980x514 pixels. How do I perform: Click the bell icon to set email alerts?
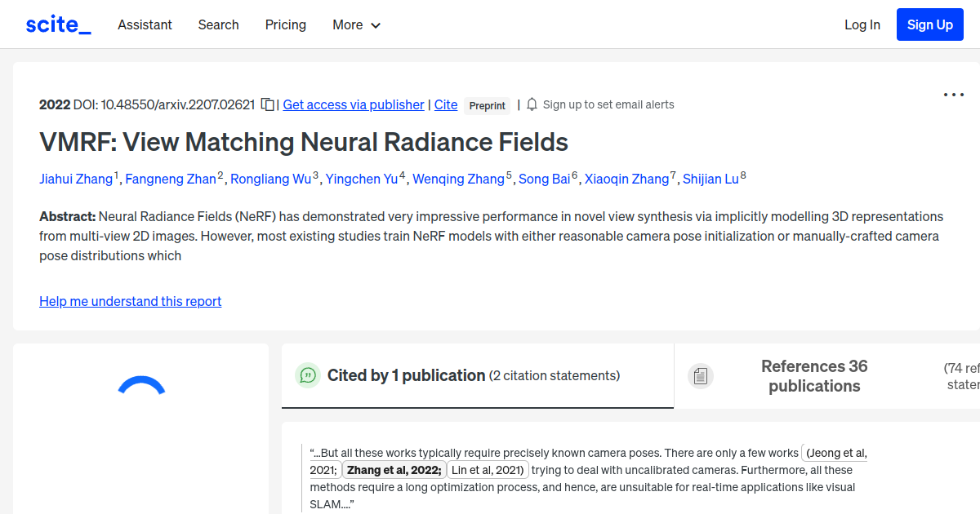coord(532,104)
